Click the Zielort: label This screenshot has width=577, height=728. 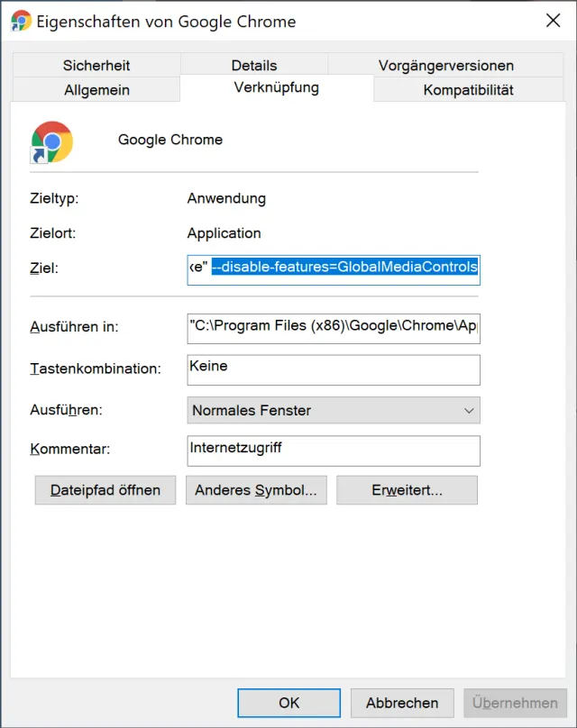click(x=53, y=233)
